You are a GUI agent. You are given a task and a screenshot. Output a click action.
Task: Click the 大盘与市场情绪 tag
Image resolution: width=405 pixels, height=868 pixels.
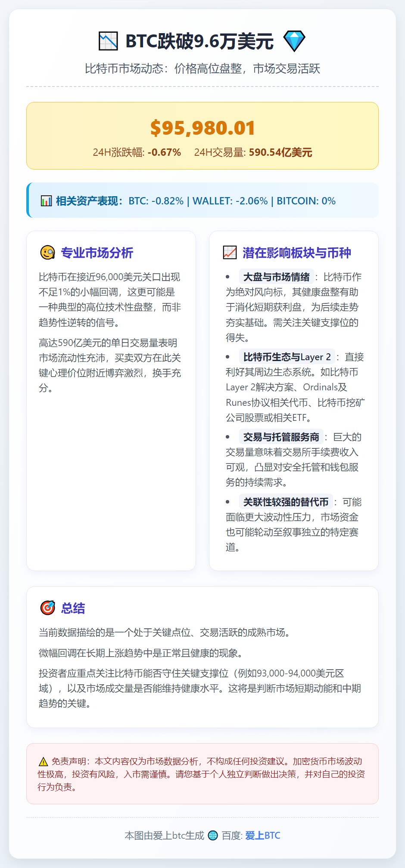pyautogui.click(x=276, y=277)
